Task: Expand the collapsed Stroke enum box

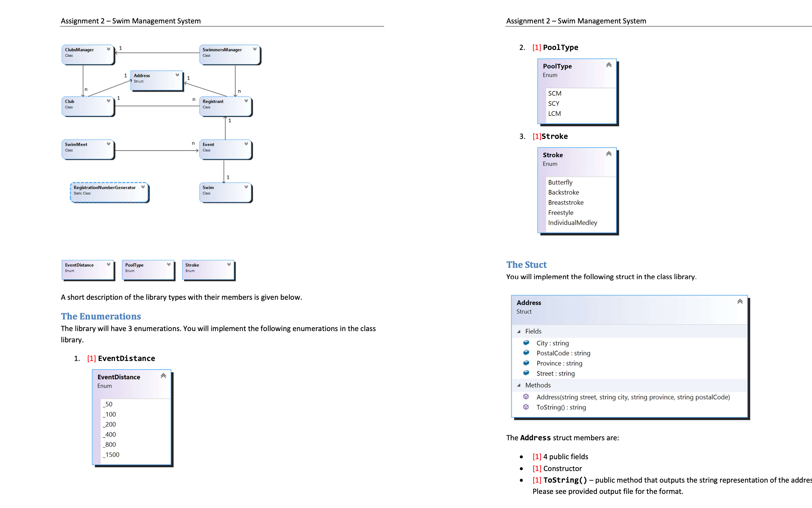Action: coord(229,264)
